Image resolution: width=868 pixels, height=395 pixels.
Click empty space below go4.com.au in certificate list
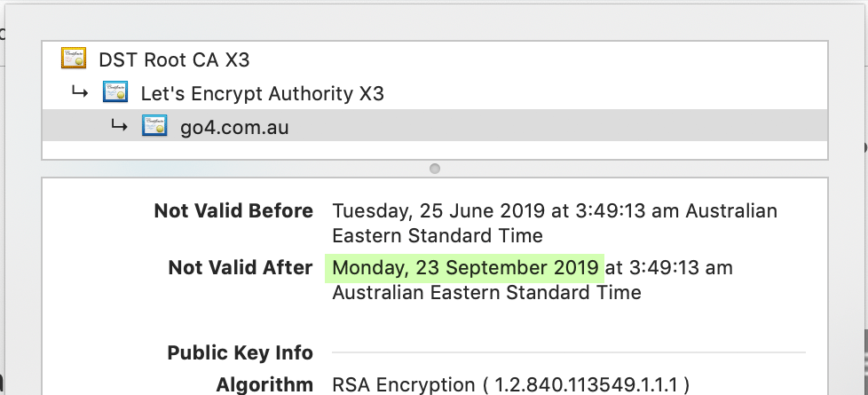435,150
